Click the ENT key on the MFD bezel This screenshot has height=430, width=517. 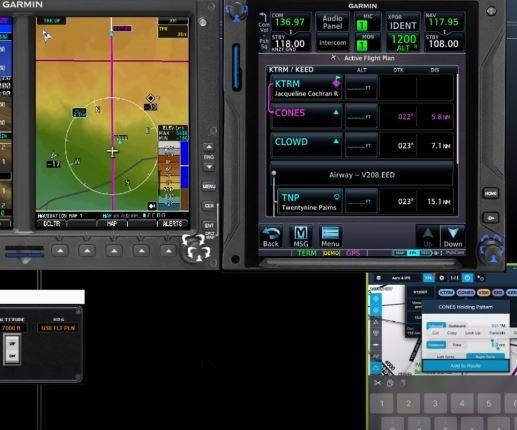[x=209, y=226]
